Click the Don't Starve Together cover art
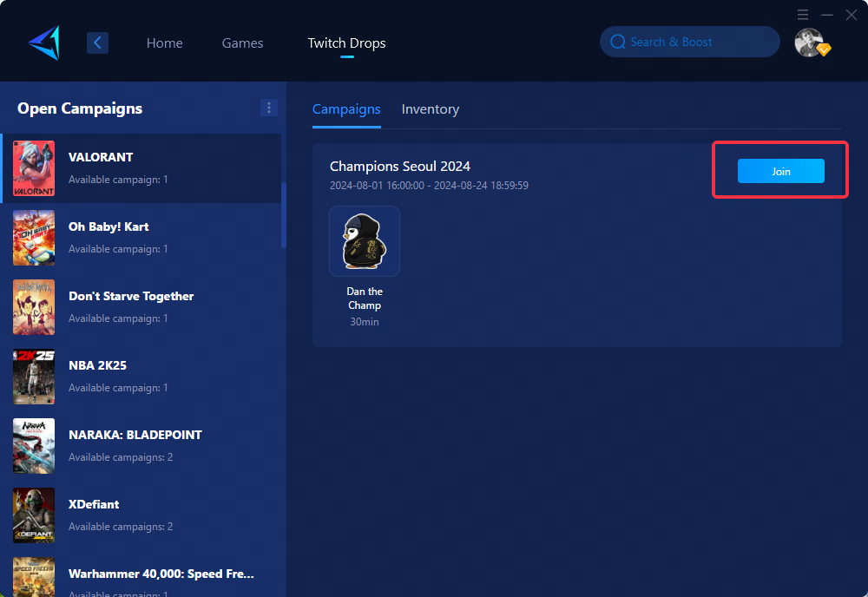The width and height of the screenshot is (868, 597). point(34,307)
